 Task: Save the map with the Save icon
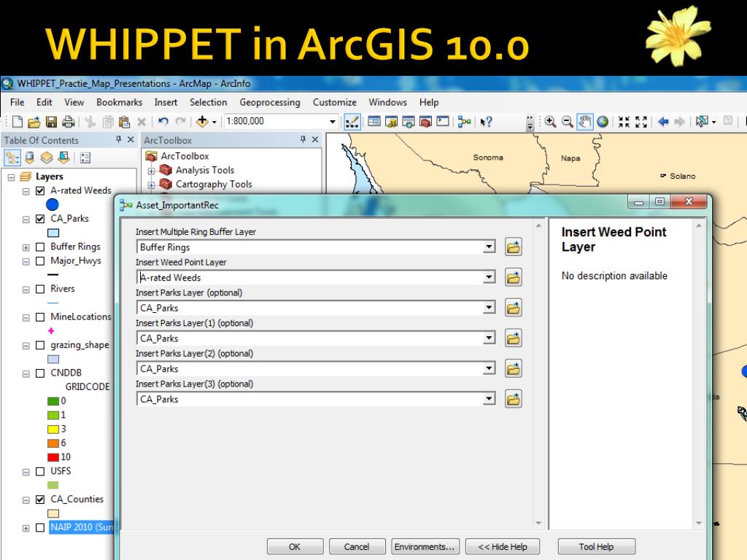pyautogui.click(x=52, y=122)
